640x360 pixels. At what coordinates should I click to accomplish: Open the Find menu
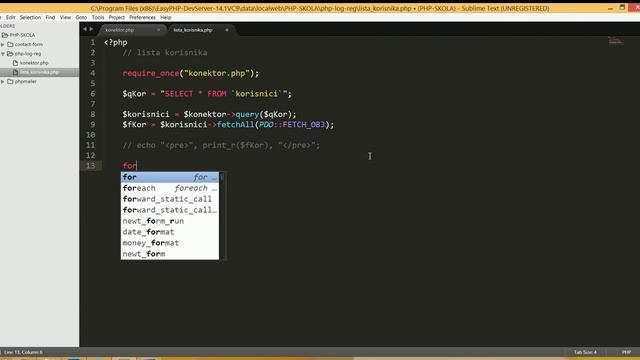[x=50, y=18]
